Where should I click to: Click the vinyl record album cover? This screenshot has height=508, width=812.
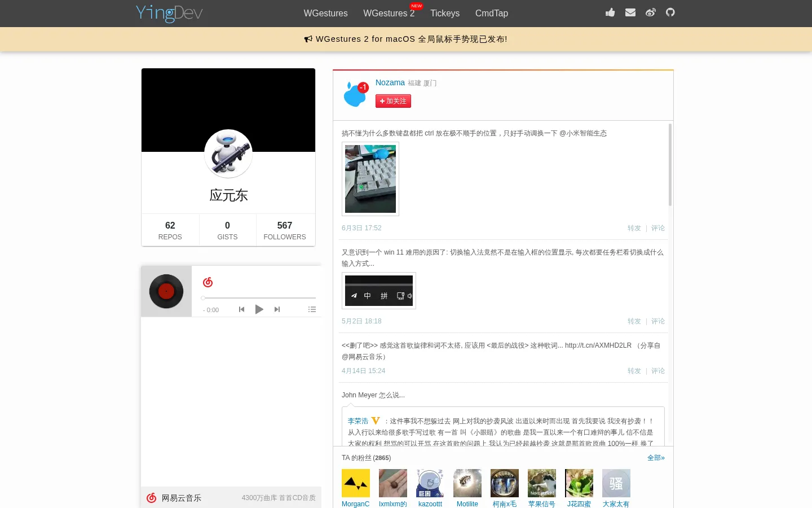point(166,291)
